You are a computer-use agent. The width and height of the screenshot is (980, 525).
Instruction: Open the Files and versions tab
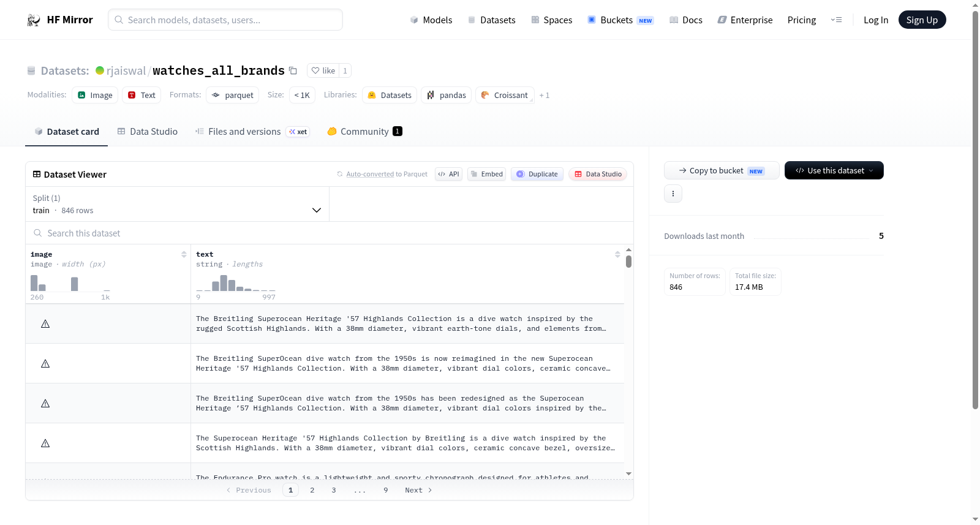click(x=252, y=132)
